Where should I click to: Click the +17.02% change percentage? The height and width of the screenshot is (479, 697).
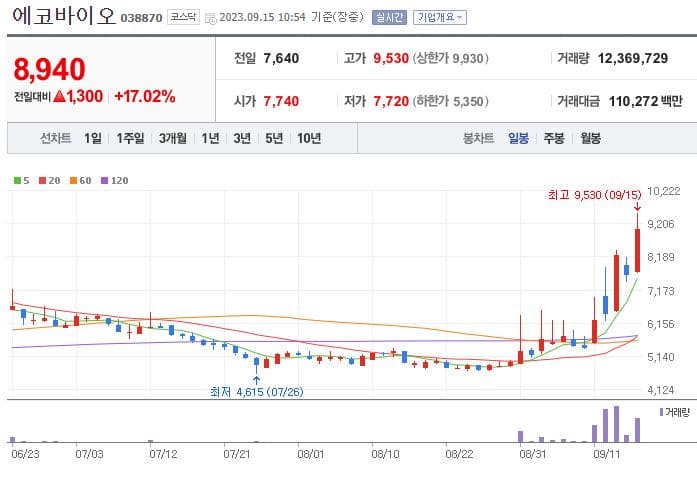pos(145,96)
